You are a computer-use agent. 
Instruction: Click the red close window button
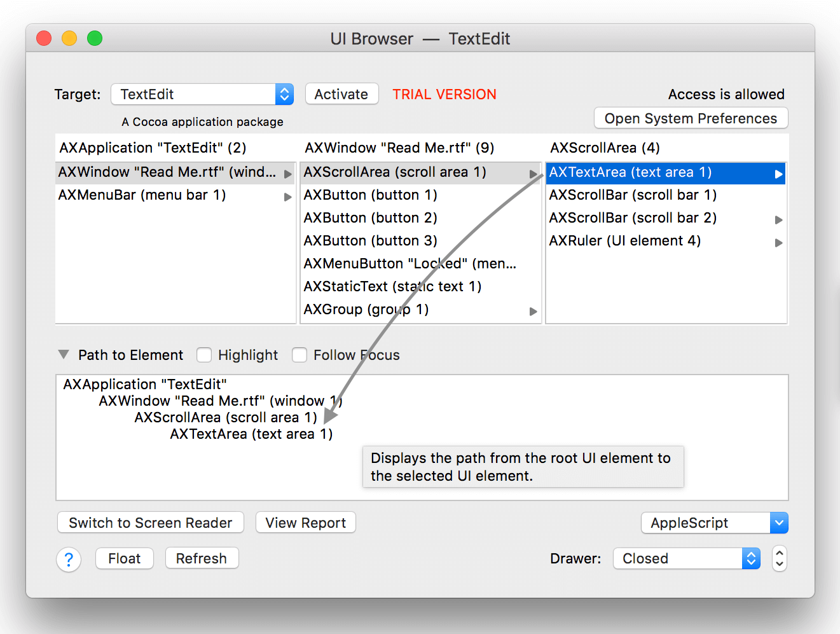coord(44,38)
